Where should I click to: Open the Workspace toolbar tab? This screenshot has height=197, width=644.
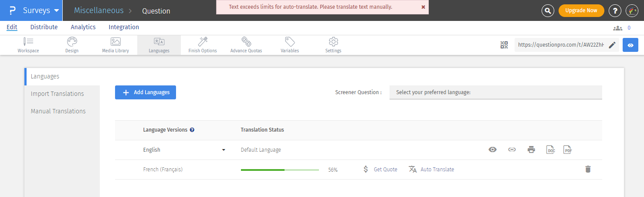tap(28, 45)
